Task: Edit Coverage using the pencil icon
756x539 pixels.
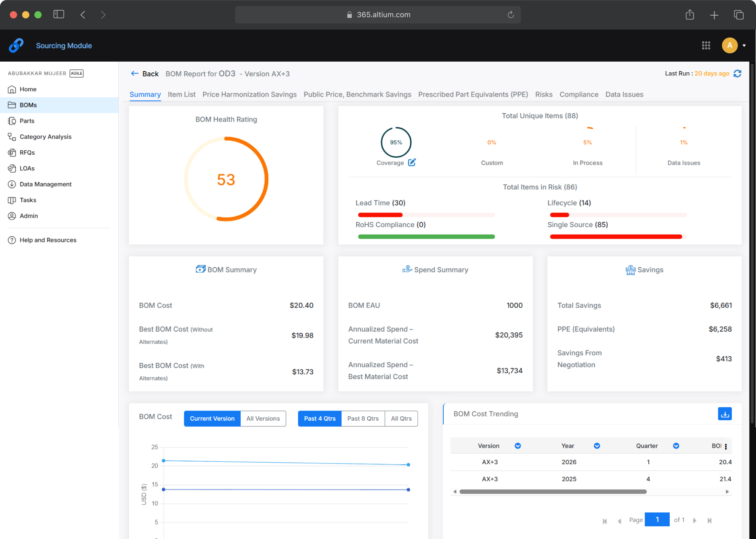Action: [x=412, y=163]
